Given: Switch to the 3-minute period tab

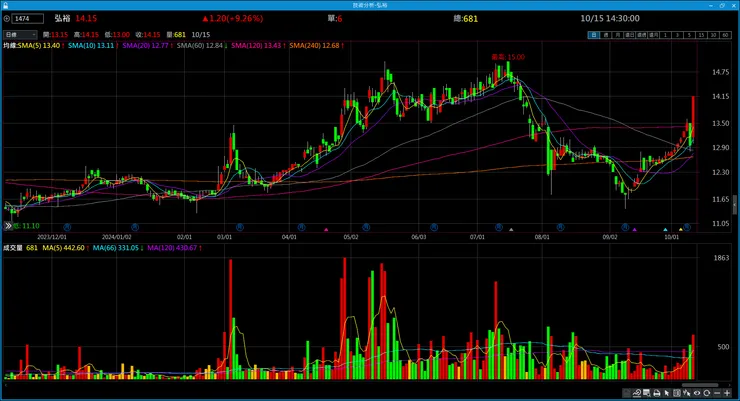Looking at the screenshot, I should point(677,35).
